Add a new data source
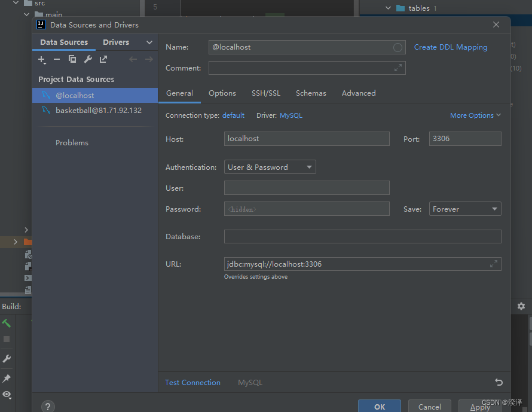 point(41,59)
